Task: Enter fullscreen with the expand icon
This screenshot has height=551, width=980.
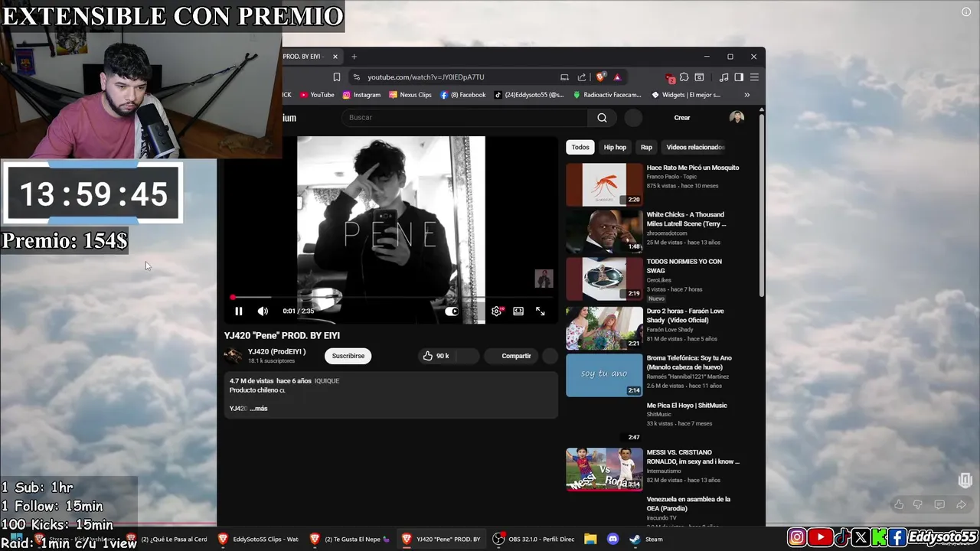Action: (541, 311)
